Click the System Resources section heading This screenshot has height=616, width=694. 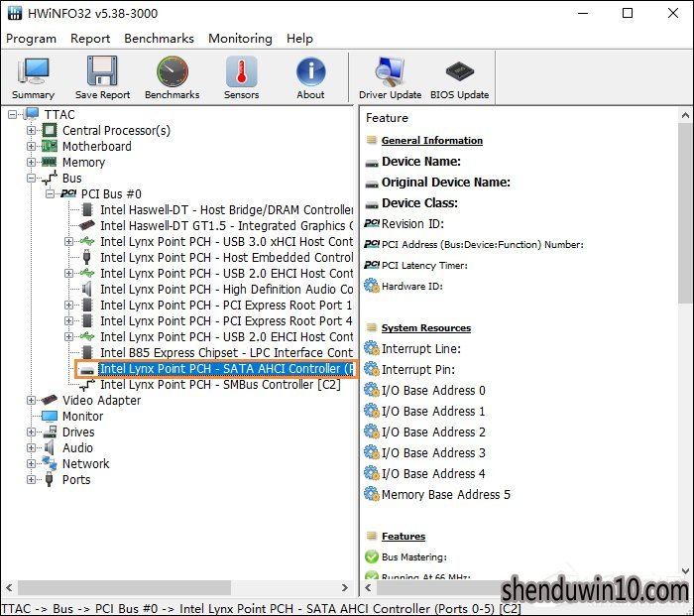(x=426, y=328)
